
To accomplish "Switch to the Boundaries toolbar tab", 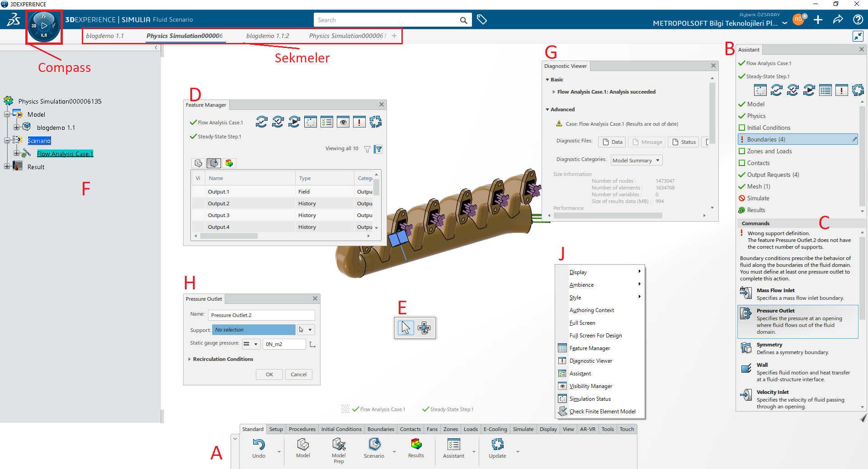I will tap(381, 429).
